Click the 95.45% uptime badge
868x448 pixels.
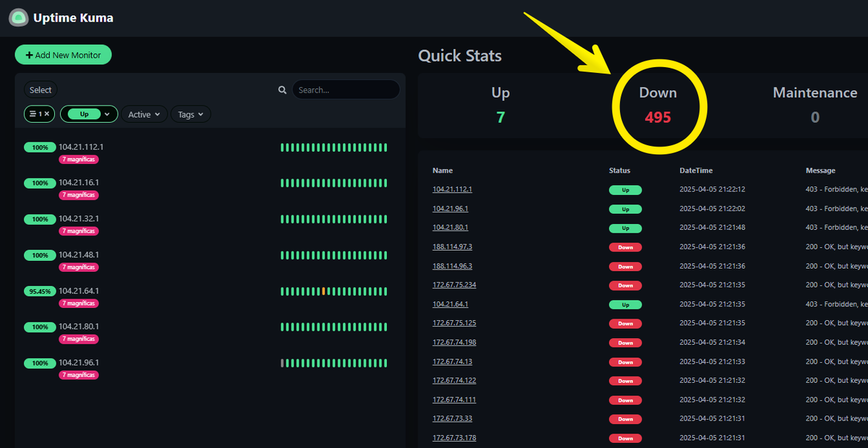coord(40,291)
